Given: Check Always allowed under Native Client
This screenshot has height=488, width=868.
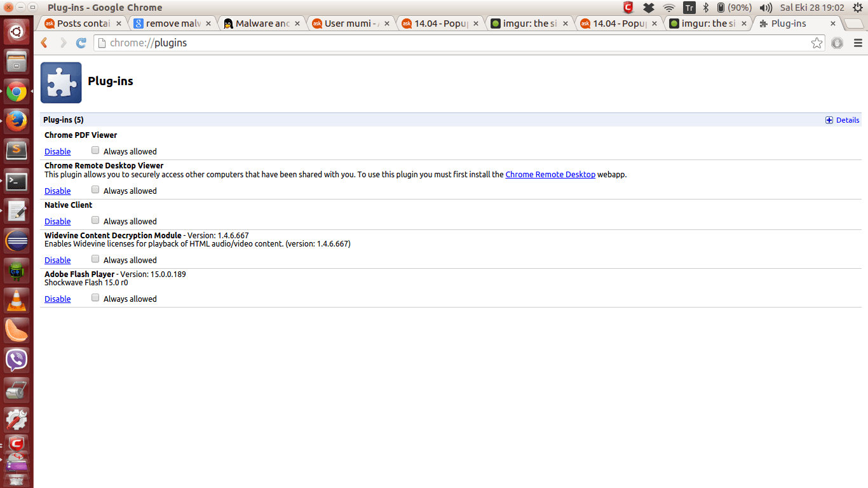Looking at the screenshot, I should 95,220.
